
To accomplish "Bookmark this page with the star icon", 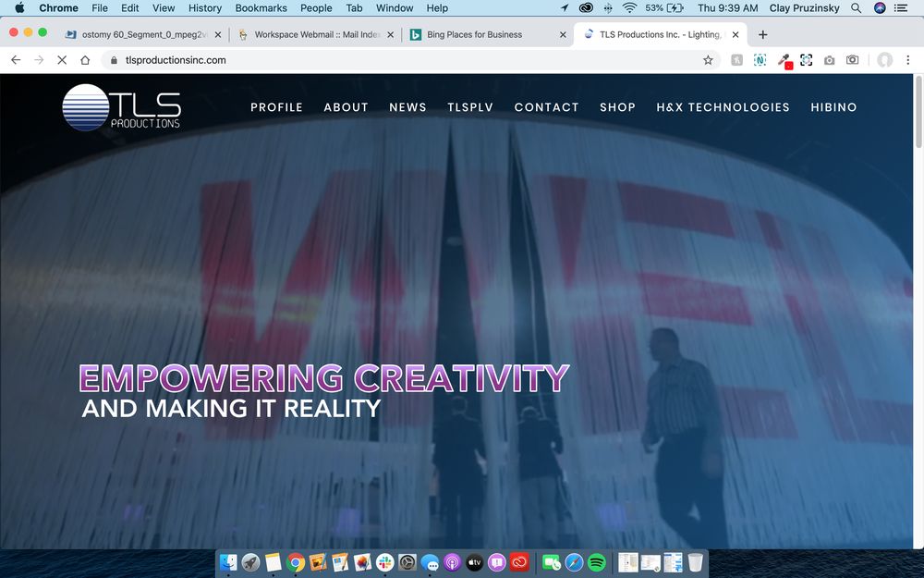I will click(x=708, y=60).
